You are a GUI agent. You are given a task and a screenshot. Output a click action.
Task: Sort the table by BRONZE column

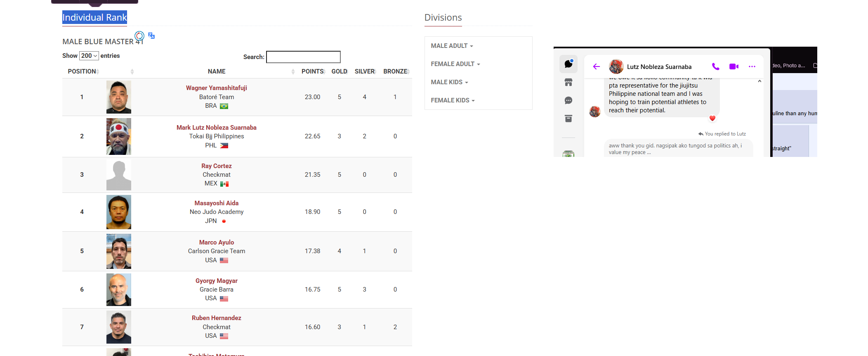click(395, 71)
